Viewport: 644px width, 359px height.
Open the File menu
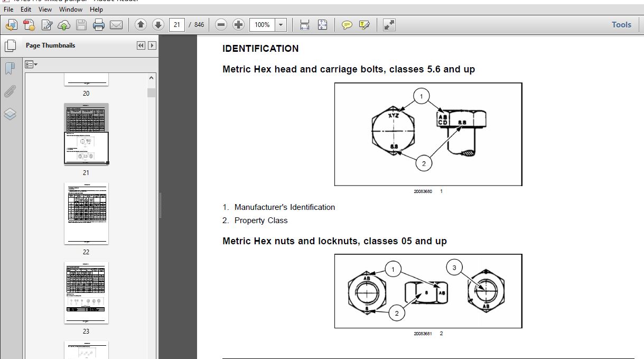point(10,9)
